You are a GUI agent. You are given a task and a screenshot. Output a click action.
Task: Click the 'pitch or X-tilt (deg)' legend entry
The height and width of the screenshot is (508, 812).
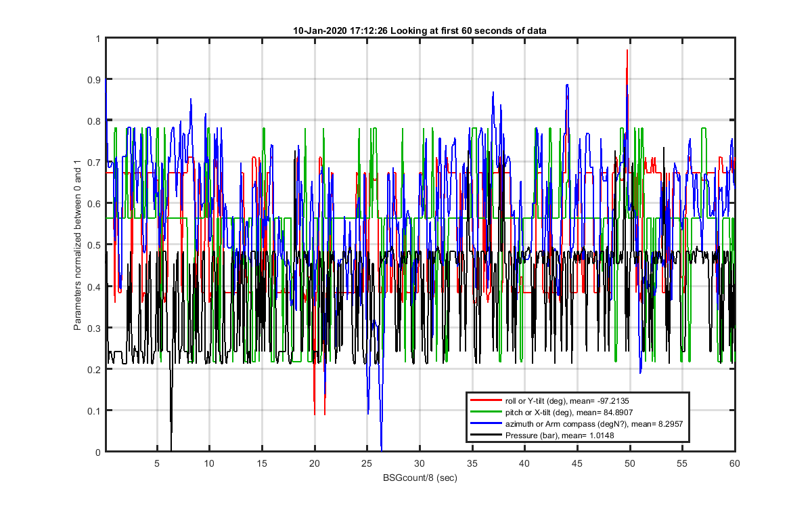pos(569,412)
